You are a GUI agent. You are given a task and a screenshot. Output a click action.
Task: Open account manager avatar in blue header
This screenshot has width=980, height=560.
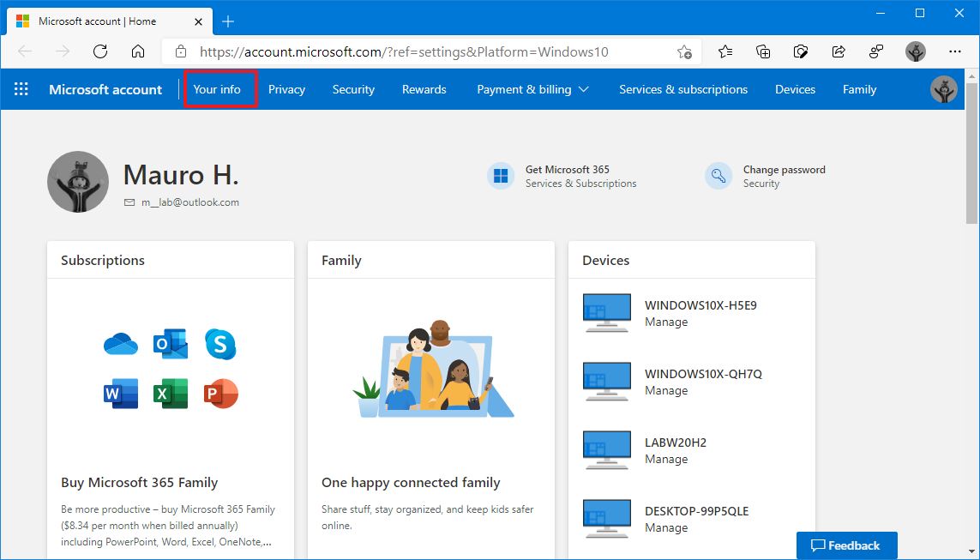944,89
